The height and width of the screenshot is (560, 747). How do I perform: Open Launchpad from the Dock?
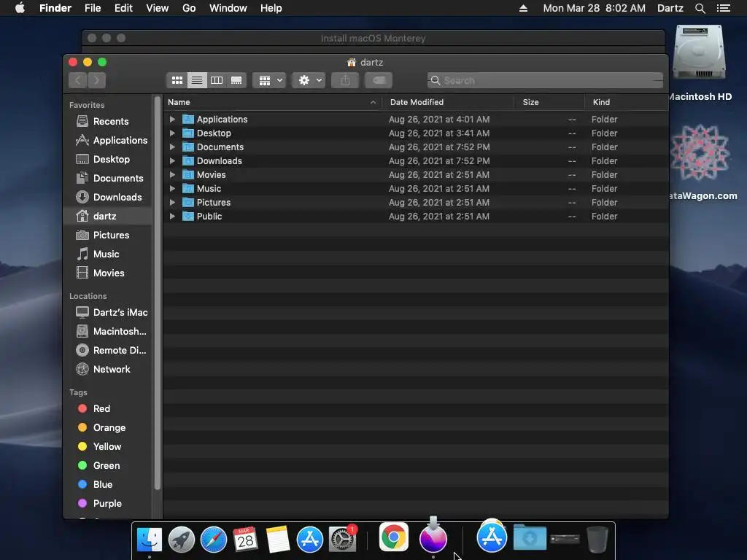coord(182,540)
